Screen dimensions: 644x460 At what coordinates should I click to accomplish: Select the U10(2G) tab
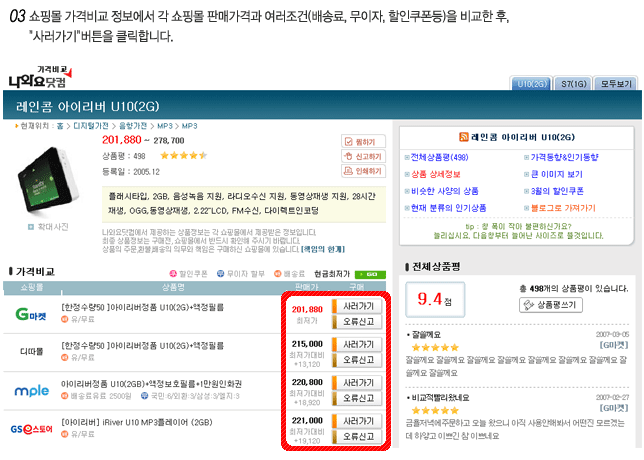tap(530, 82)
